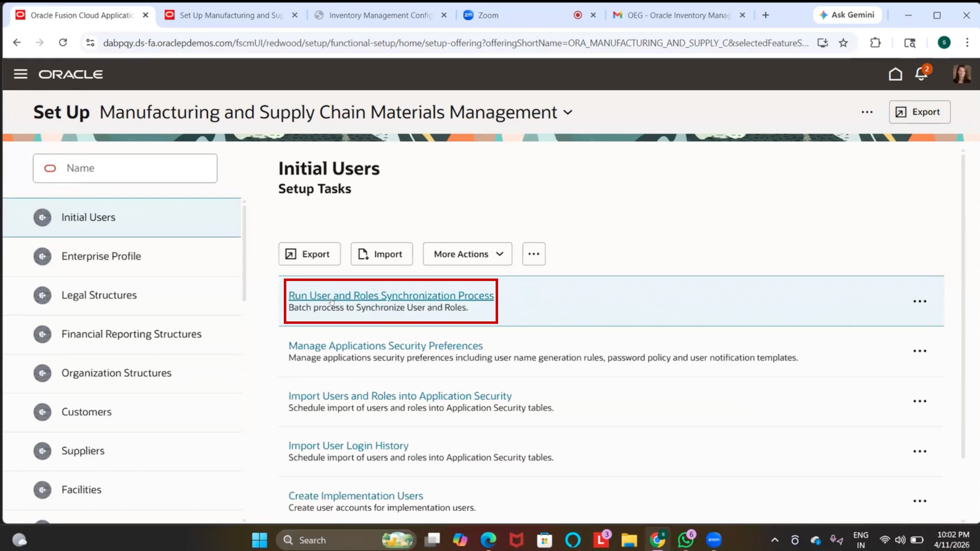The height and width of the screenshot is (551, 980).
Task: Click the Legal Structures functional area icon
Action: coord(42,295)
